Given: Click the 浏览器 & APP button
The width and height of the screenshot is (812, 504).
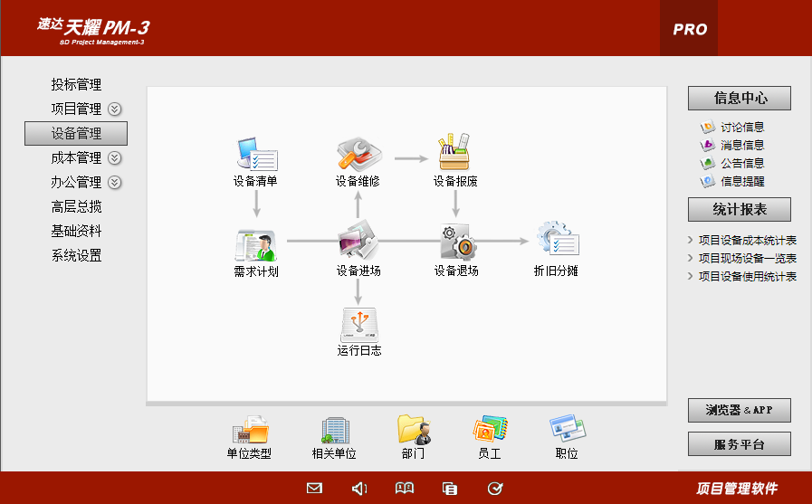Looking at the screenshot, I should coord(739,410).
